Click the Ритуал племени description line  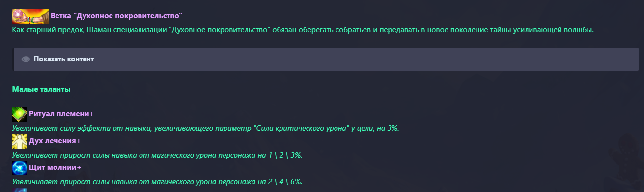coord(206,128)
